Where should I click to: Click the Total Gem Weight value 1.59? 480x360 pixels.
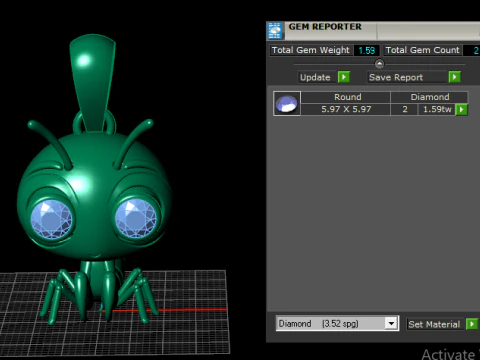pos(366,50)
